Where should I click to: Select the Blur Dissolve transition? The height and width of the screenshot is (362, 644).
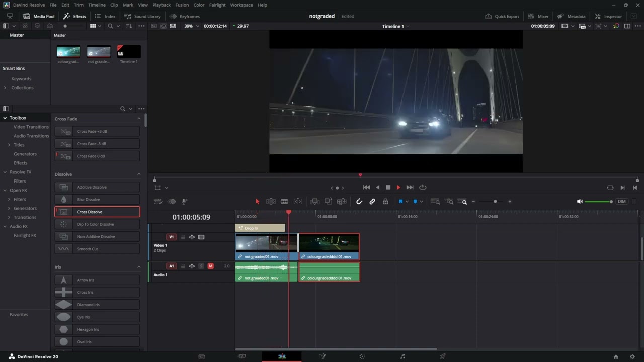[x=97, y=199]
